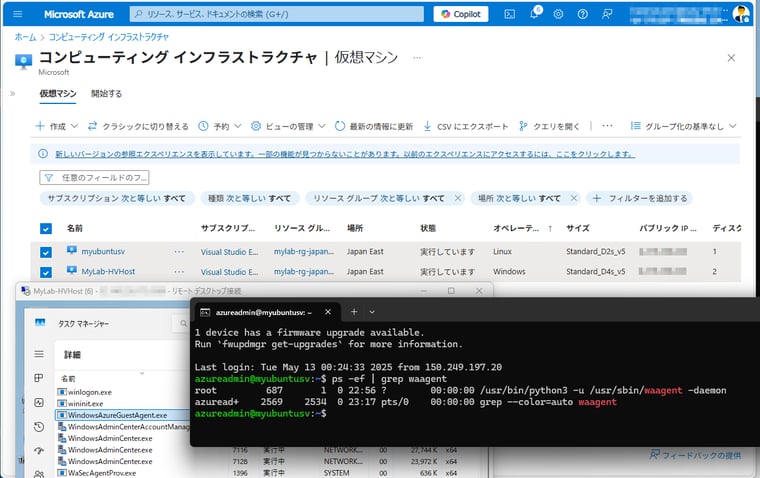Image resolution: width=760 pixels, height=478 pixels.
Task: Select winlogon.exe in Task Manager list
Action: (x=90, y=392)
